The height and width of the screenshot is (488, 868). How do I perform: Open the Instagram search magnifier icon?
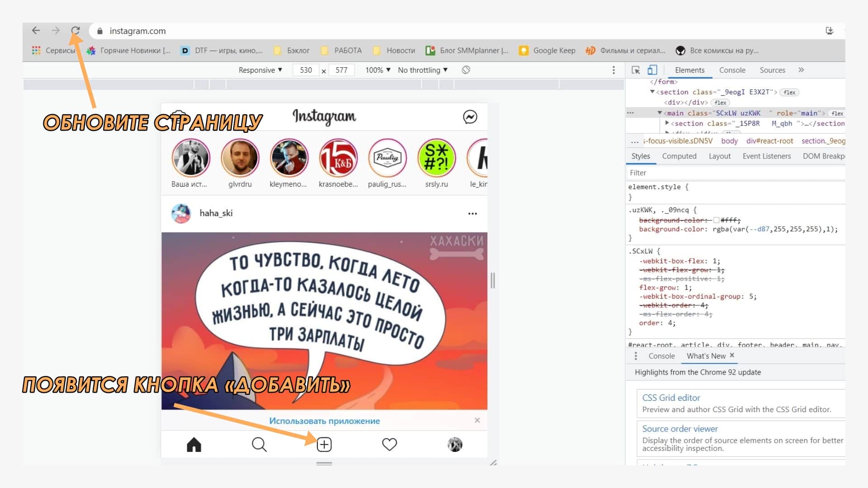(x=259, y=445)
